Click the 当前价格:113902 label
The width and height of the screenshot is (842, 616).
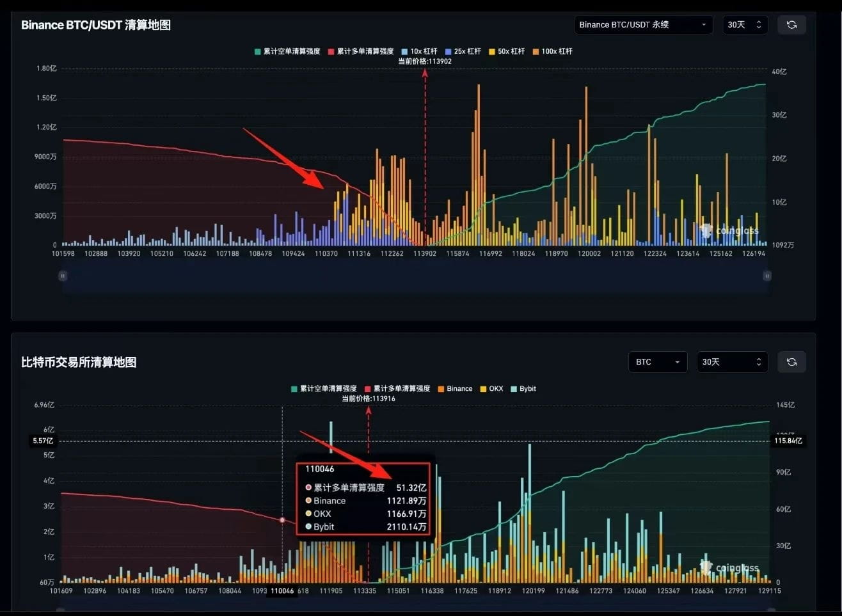click(x=425, y=61)
